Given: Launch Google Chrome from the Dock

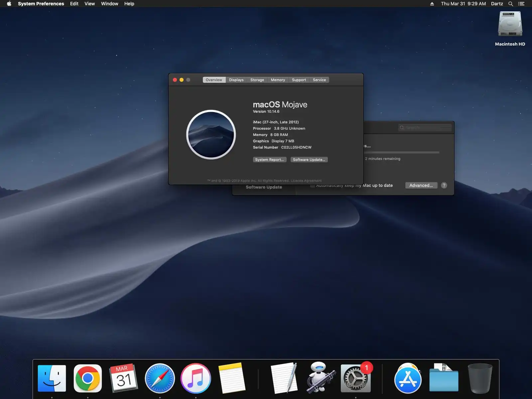Looking at the screenshot, I should (88, 378).
